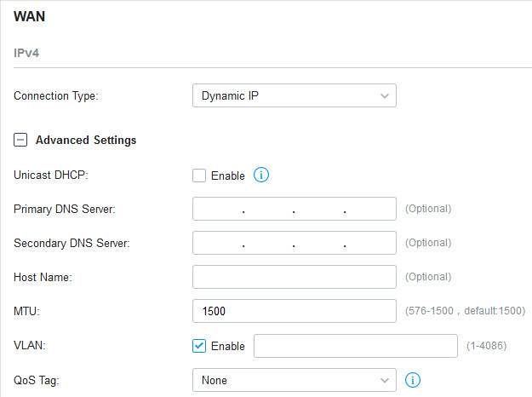Viewport: 532px width, 397px height.
Task: Click the Advanced Settings label
Action: pos(86,140)
